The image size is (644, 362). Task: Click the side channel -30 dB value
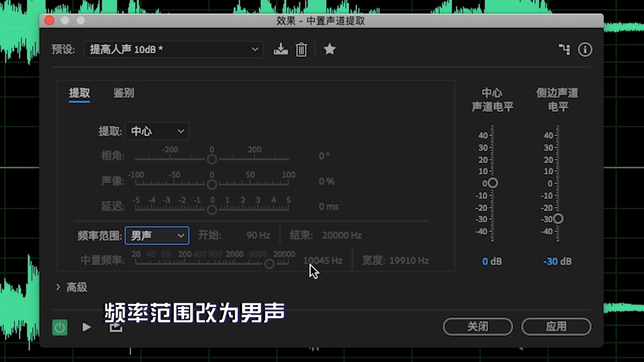point(557,261)
